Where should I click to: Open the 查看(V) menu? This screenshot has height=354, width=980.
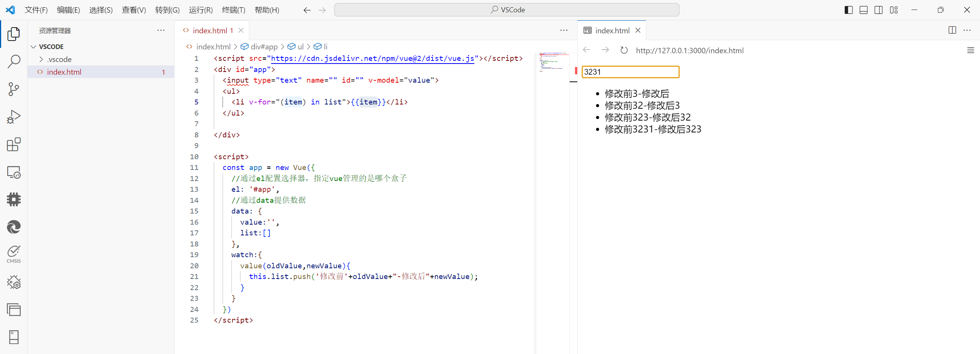click(134, 10)
